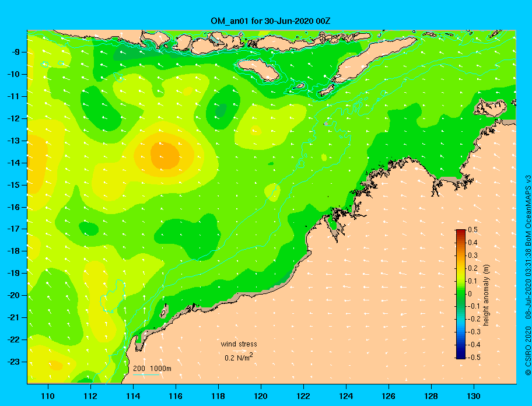Viewport: 532px width, 406px height.
Task: Click the -12 latitude tick label
Action: (14, 118)
